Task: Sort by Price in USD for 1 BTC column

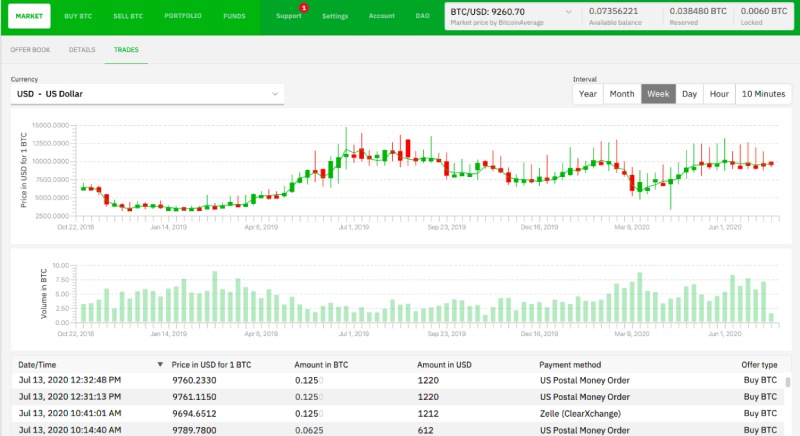Action: (x=211, y=365)
